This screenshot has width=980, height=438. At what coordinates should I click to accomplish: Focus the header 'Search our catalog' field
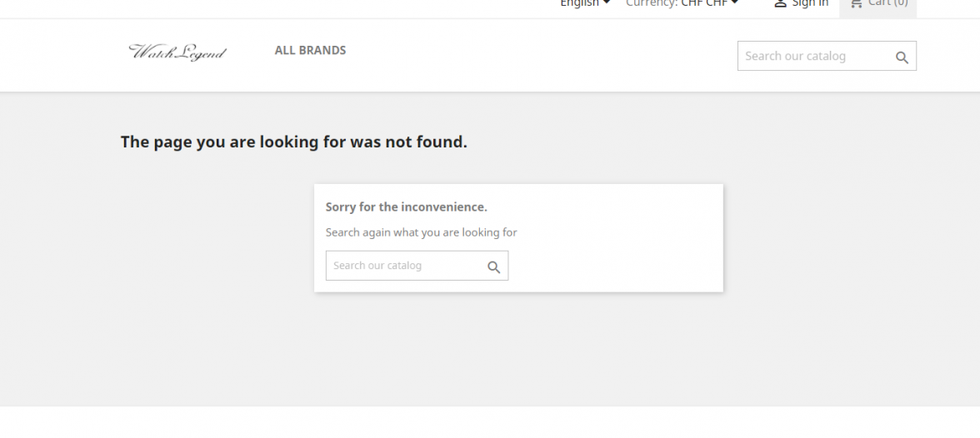tap(812, 57)
